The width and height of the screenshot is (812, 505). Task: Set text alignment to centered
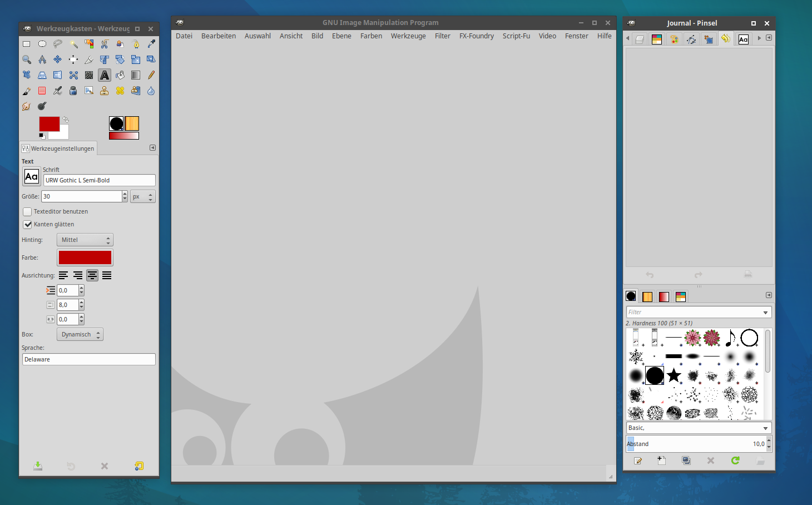click(92, 275)
